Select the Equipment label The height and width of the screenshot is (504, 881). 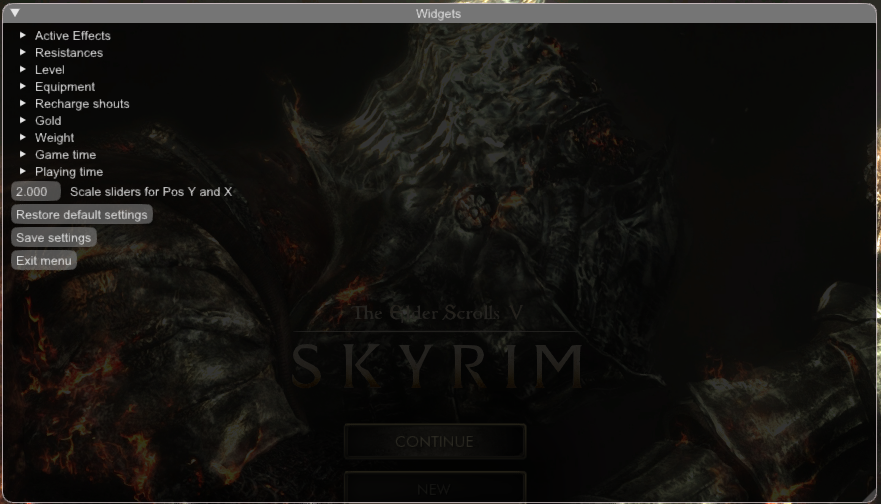tap(65, 87)
